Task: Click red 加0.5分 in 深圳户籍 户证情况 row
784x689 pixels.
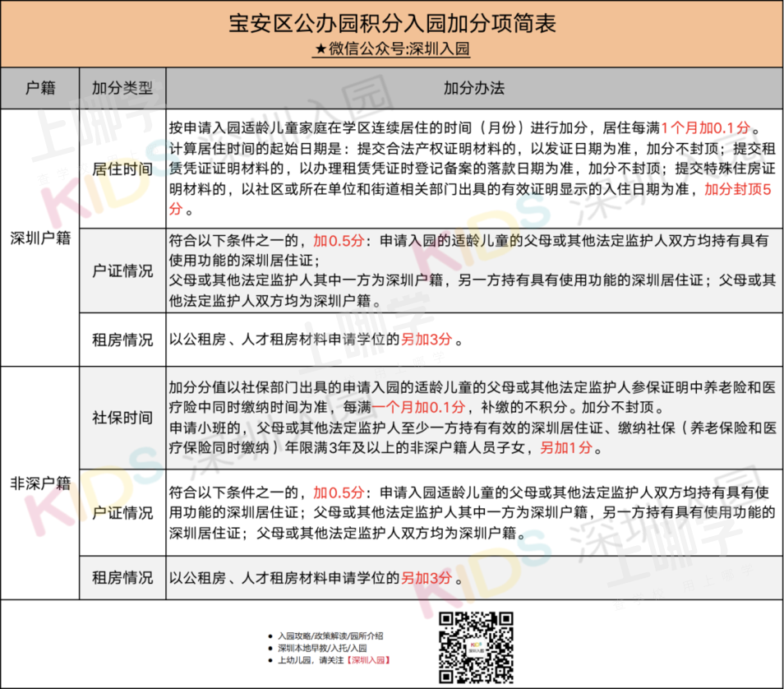Action: (339, 241)
